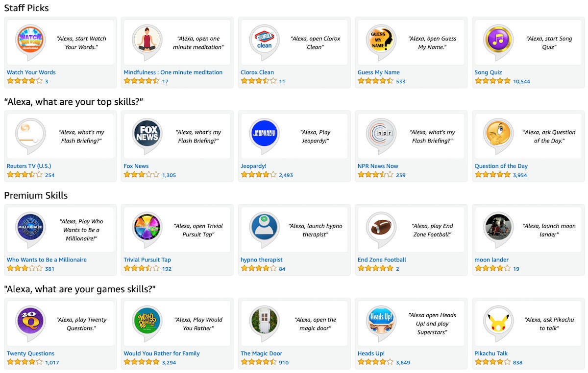Click the Twenty Questions 20Q icon

pos(30,323)
